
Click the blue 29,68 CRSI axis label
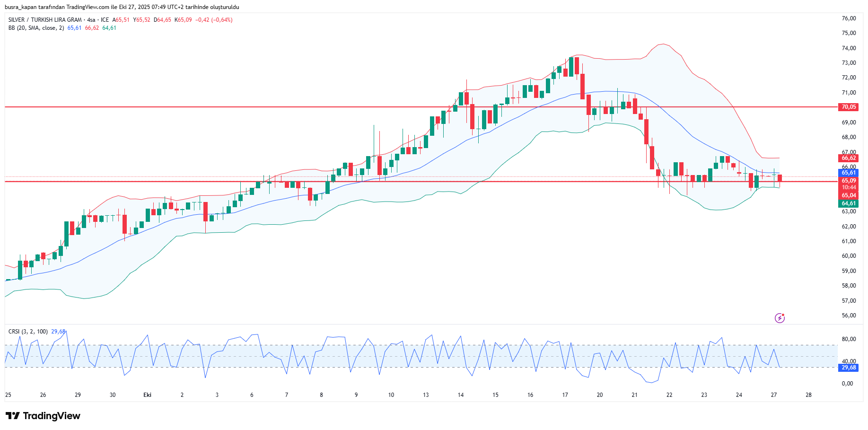(x=848, y=368)
